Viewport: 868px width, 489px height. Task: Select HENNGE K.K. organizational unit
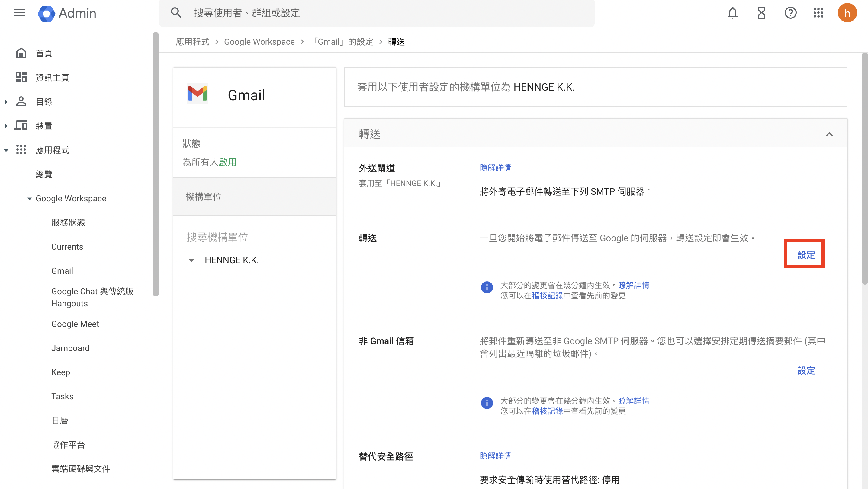coord(231,260)
